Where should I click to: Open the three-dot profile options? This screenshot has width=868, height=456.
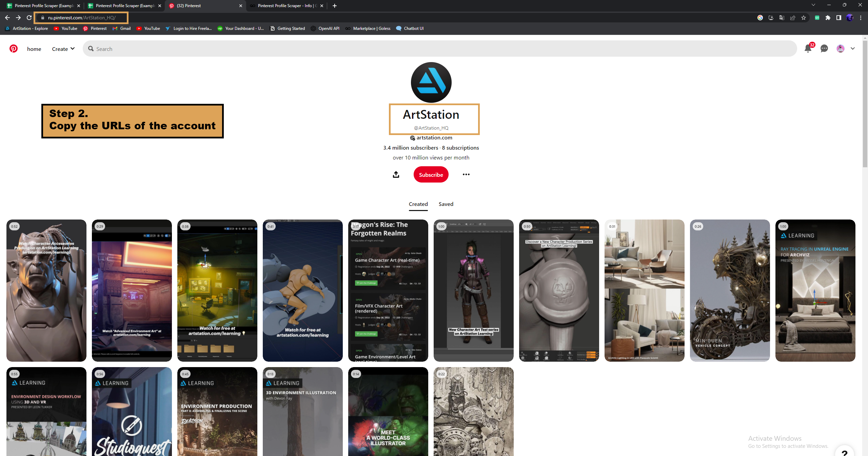pyautogui.click(x=466, y=174)
